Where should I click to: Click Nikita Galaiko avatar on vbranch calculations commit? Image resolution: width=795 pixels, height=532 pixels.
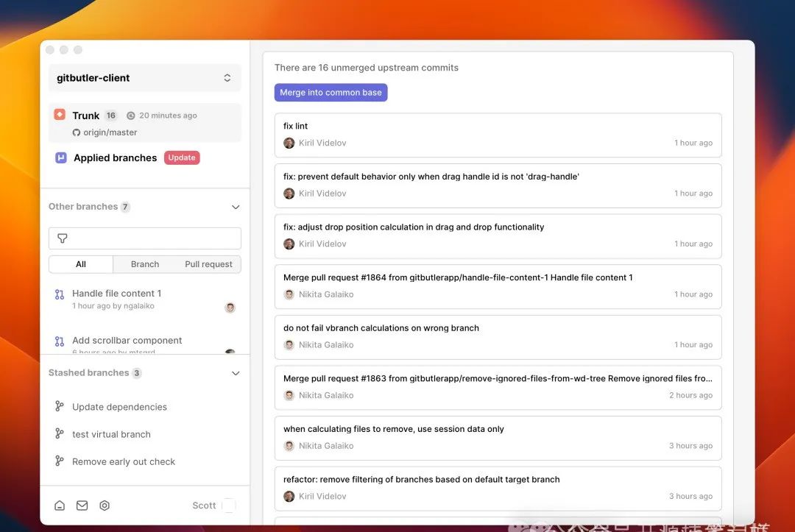click(x=289, y=344)
